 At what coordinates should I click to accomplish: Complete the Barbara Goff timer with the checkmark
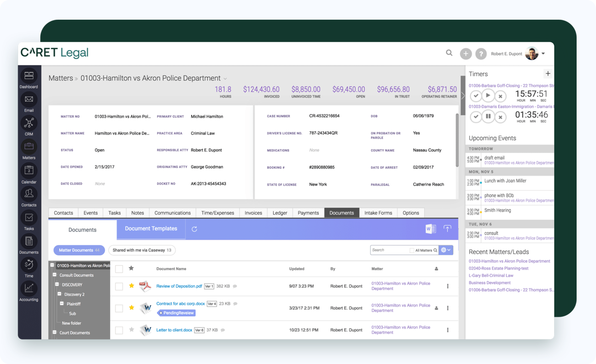pos(476,96)
